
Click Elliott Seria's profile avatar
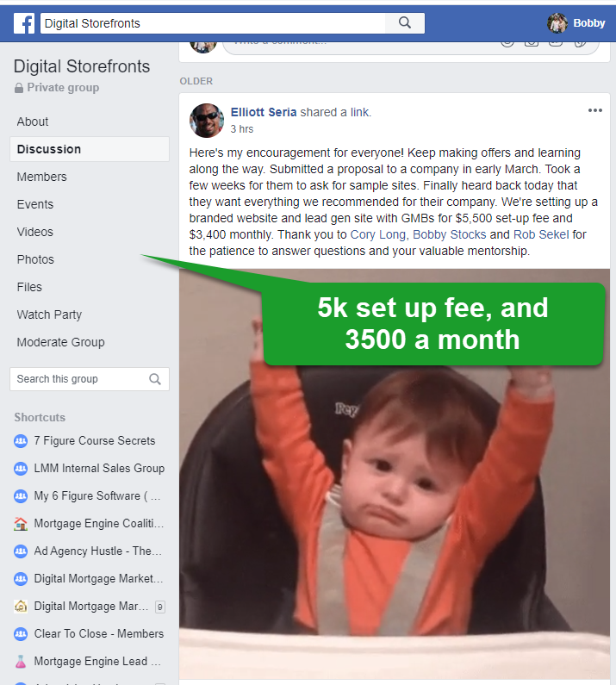click(x=207, y=121)
